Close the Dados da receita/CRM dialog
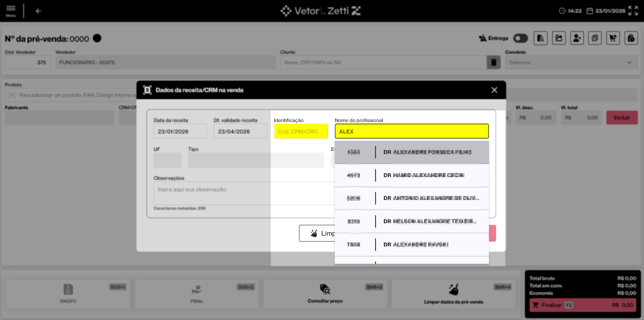 (494, 90)
